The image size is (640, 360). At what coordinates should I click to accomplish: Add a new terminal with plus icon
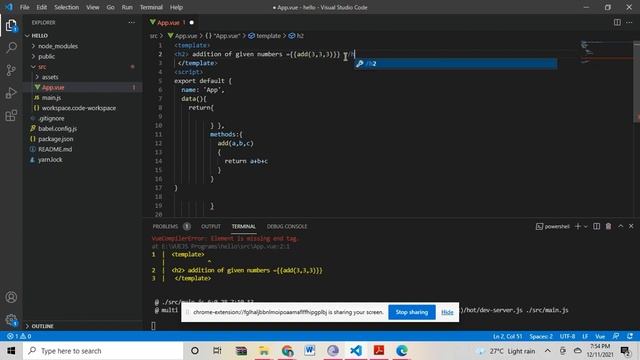[578, 226]
